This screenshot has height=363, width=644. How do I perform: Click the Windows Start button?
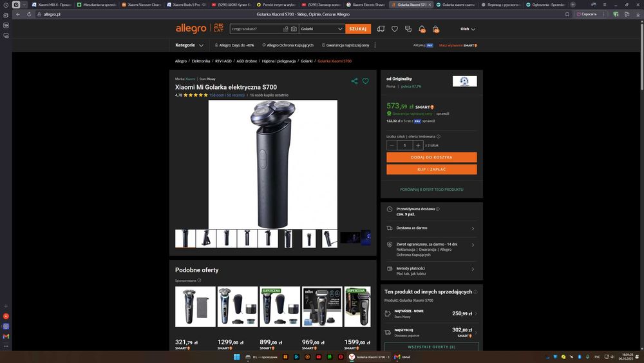click(x=236, y=357)
